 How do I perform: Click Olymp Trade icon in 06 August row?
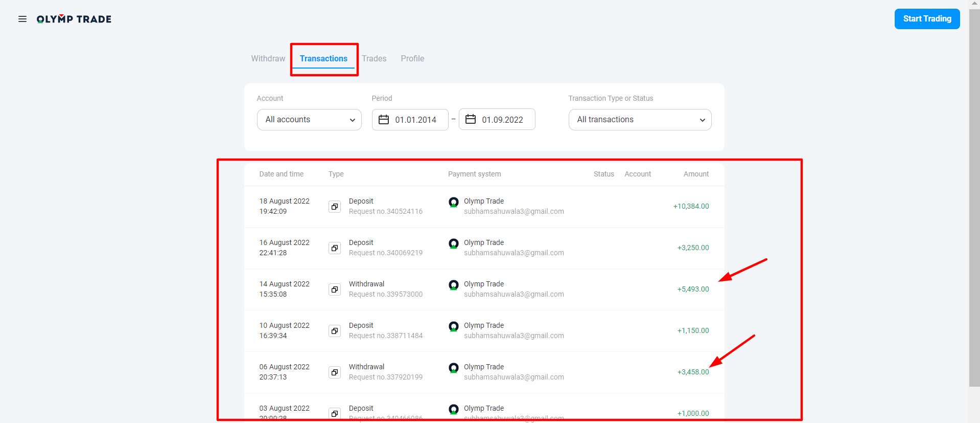point(453,368)
